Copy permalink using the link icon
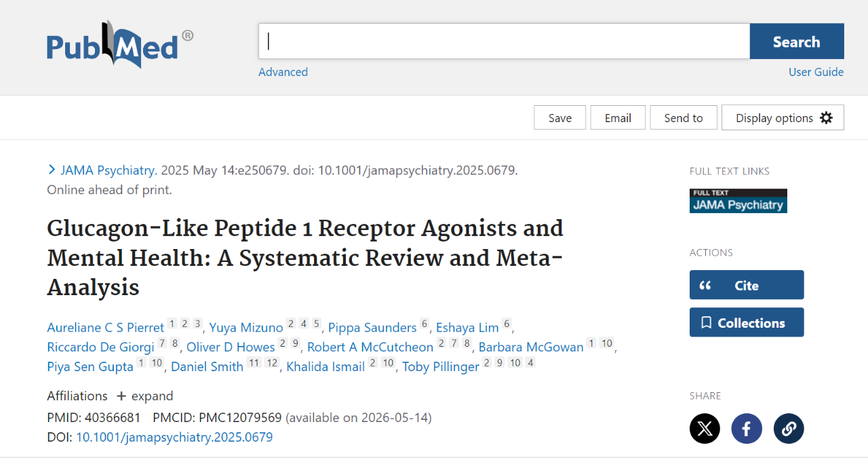868x458 pixels. point(789,428)
